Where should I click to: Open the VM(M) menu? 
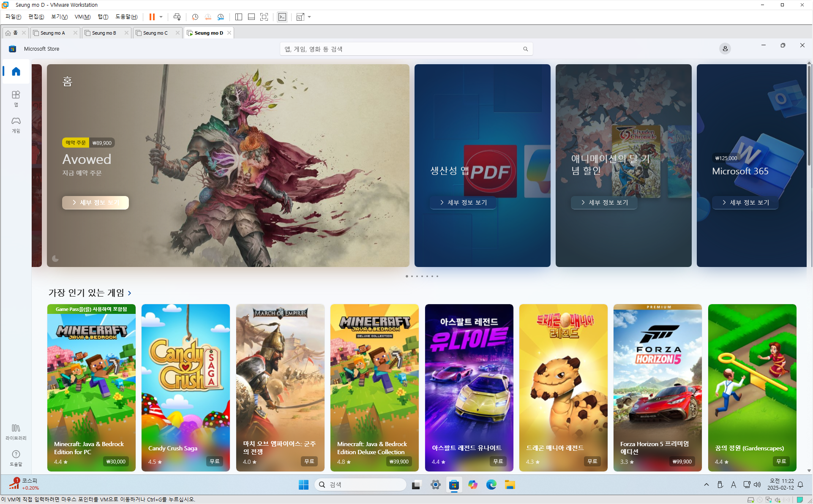[x=82, y=17]
